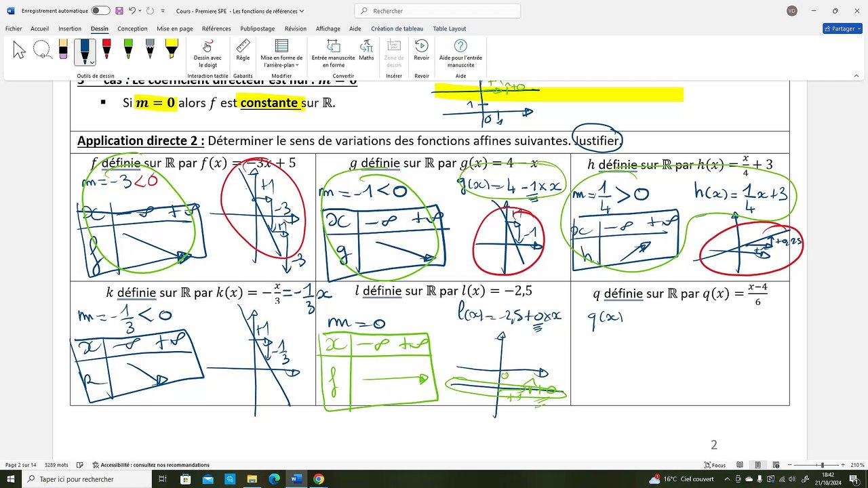Viewport: 868px width, 488px height.
Task: Open the spelling check status icon
Action: click(x=80, y=465)
